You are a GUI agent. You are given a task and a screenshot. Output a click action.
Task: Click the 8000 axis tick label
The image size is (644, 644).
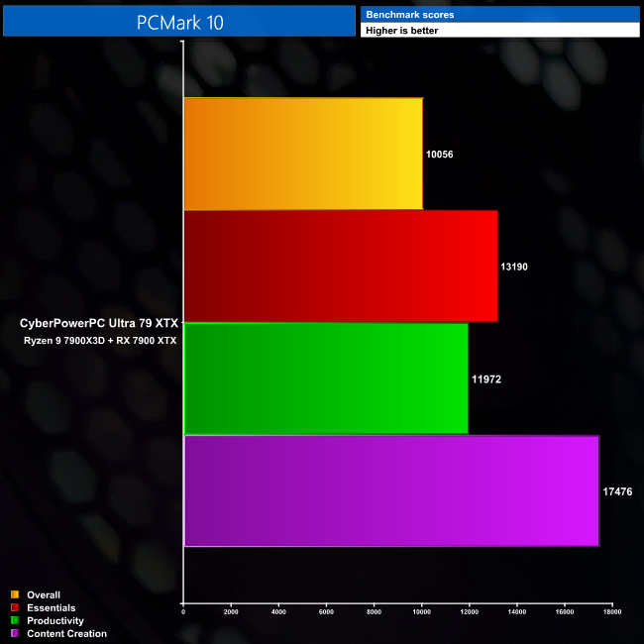374,612
